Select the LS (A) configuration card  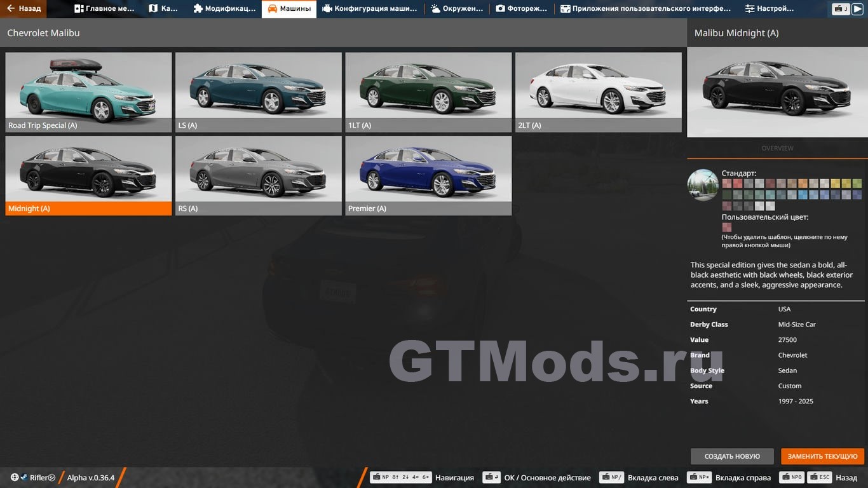(259, 92)
